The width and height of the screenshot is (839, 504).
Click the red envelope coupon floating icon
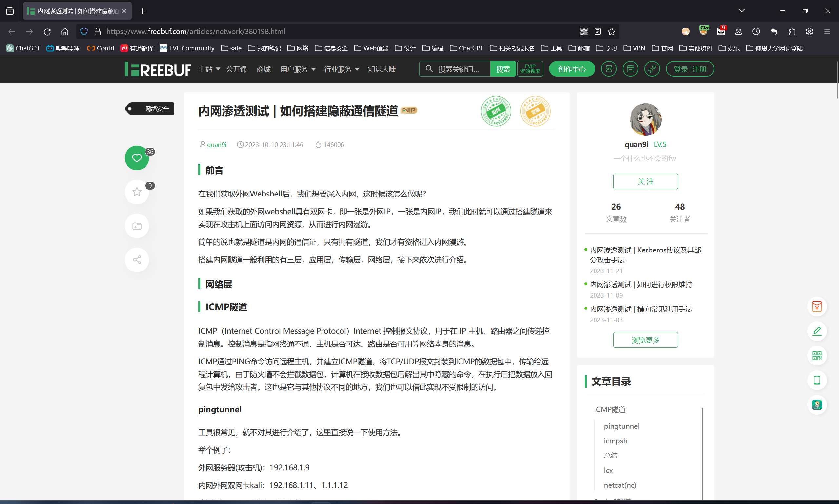pyautogui.click(x=817, y=306)
